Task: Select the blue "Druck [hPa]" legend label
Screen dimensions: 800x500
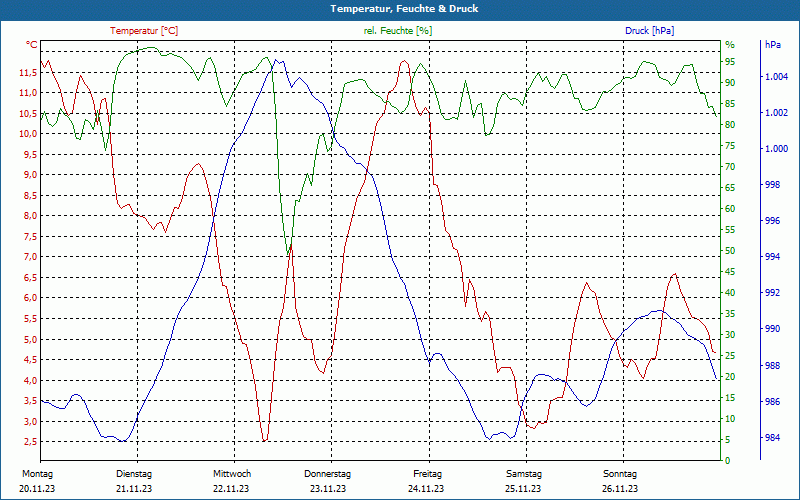Action: click(x=649, y=31)
